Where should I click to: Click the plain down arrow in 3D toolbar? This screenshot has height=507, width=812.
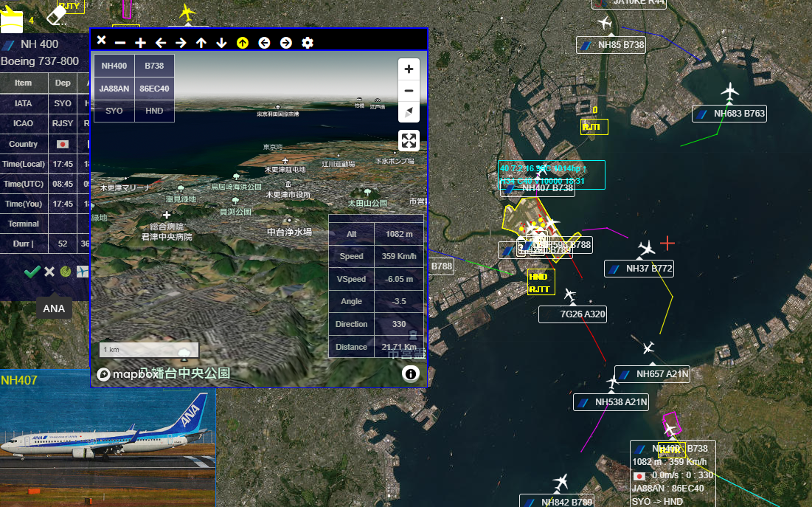221,43
